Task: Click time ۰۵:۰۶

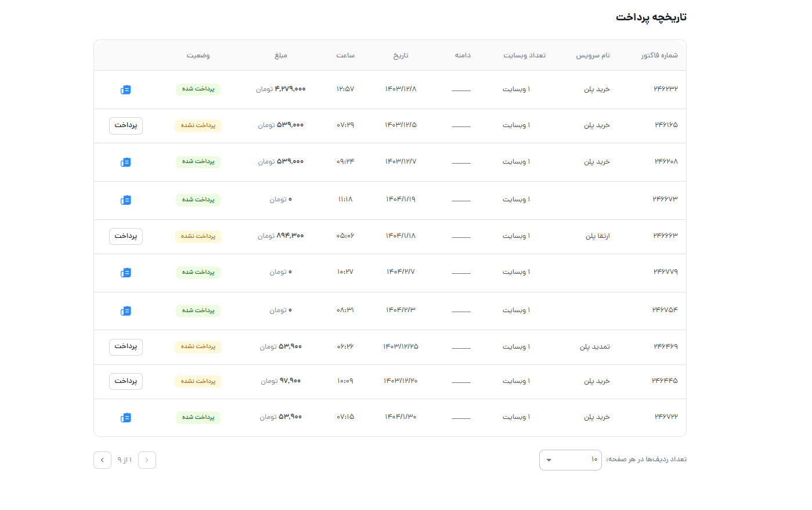Action: 345,236
